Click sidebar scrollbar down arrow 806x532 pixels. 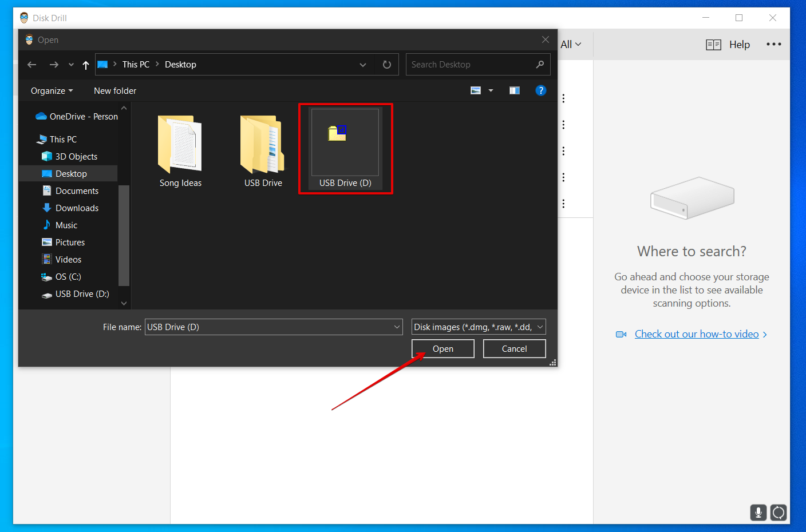pyautogui.click(x=124, y=303)
